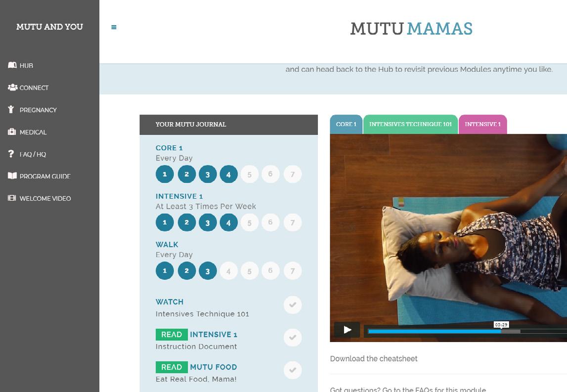Mark Core 1 day 5 as done

click(x=250, y=174)
